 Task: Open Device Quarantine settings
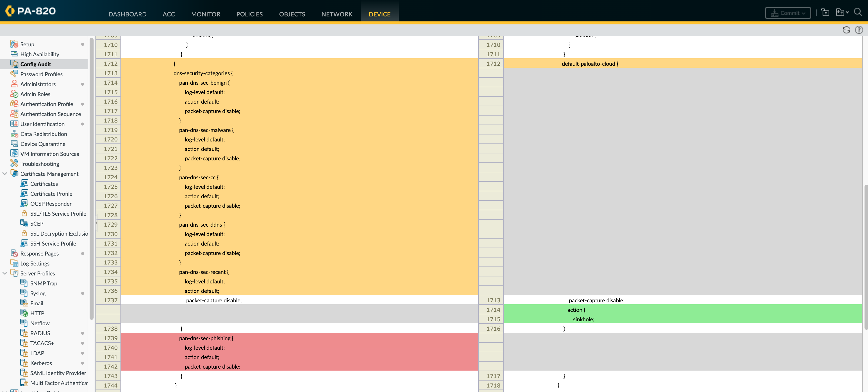(x=43, y=144)
